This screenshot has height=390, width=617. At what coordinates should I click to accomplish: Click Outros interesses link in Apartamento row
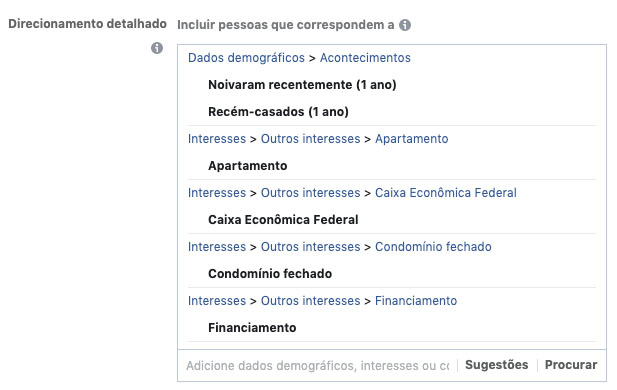click(310, 139)
